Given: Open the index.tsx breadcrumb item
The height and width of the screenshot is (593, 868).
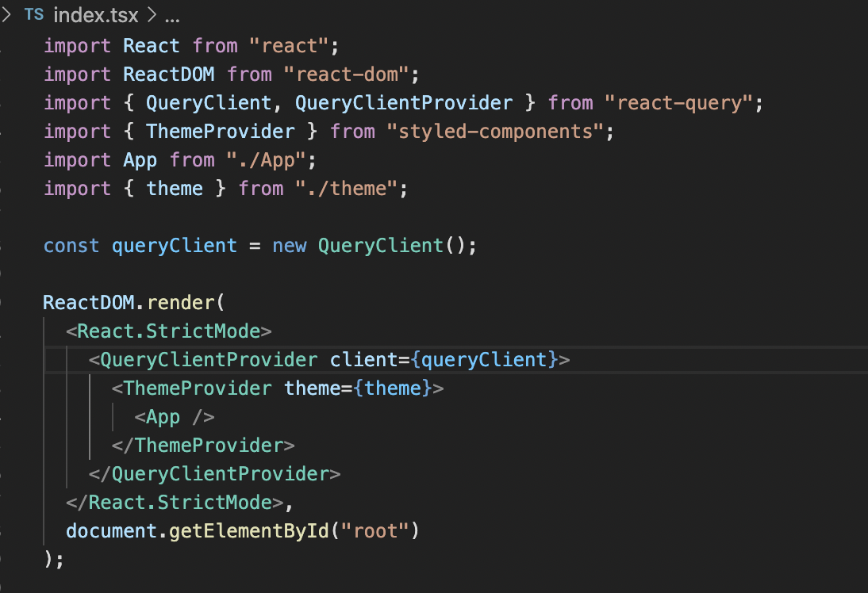Looking at the screenshot, I should pyautogui.click(x=96, y=16).
